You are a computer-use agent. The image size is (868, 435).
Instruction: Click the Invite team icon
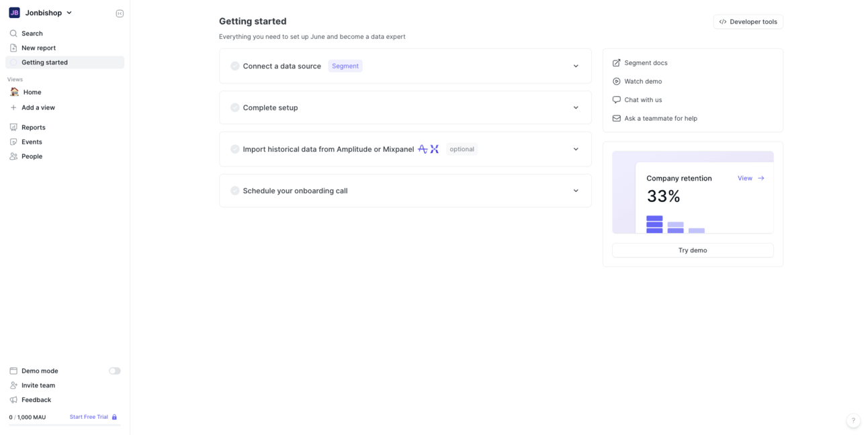[13, 385]
